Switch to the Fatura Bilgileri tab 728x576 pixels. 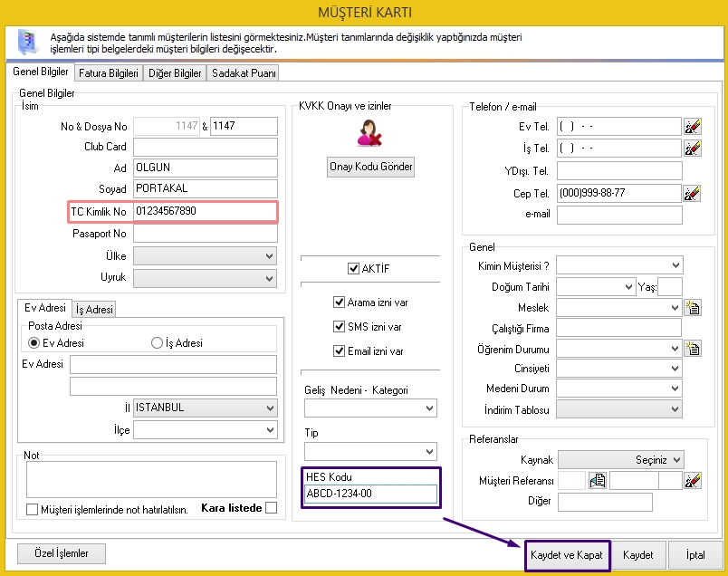(108, 73)
